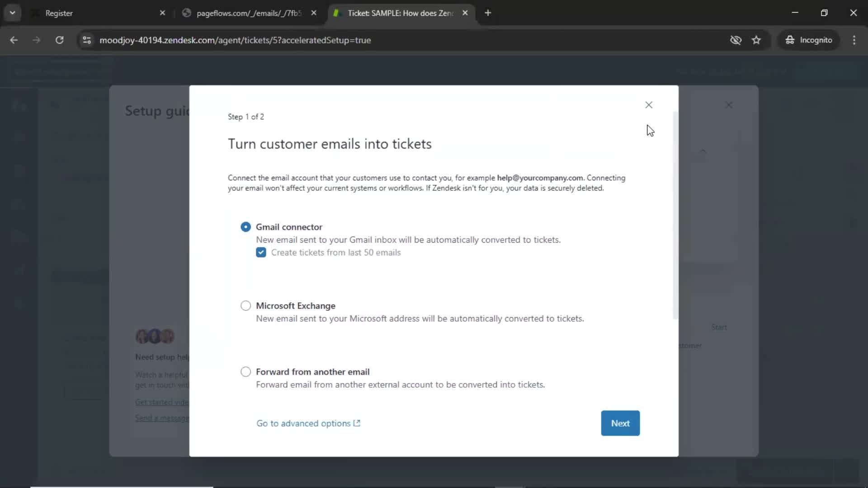Click the Send a message link in Setup guide

point(162,418)
